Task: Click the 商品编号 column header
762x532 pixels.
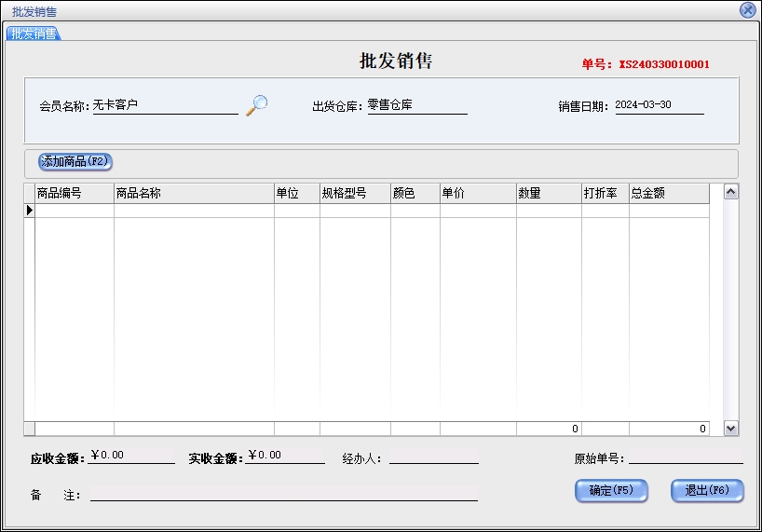Action: pyautogui.click(x=74, y=194)
